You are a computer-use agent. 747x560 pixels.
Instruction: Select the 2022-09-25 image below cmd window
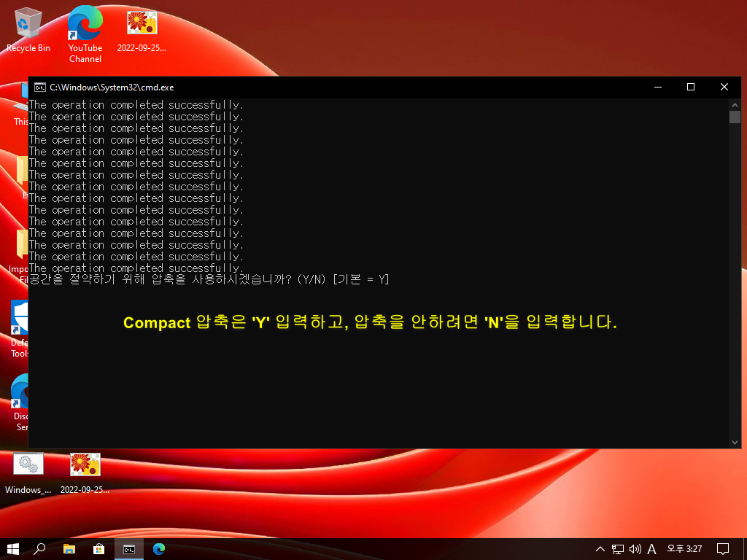(x=85, y=472)
